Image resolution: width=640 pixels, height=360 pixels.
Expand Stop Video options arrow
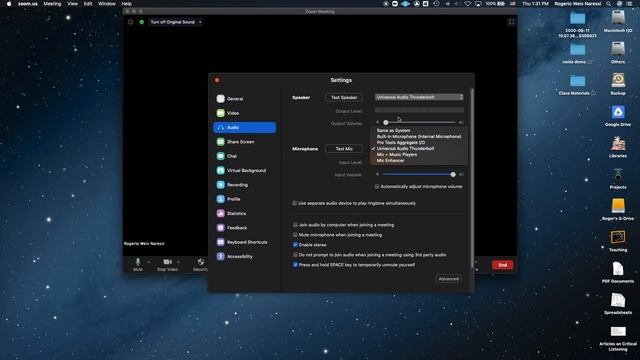point(178,262)
